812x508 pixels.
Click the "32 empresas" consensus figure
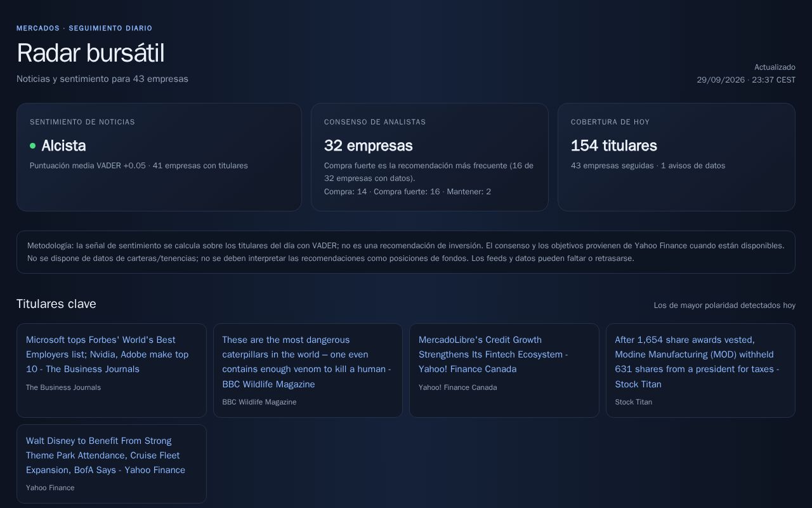(x=368, y=146)
